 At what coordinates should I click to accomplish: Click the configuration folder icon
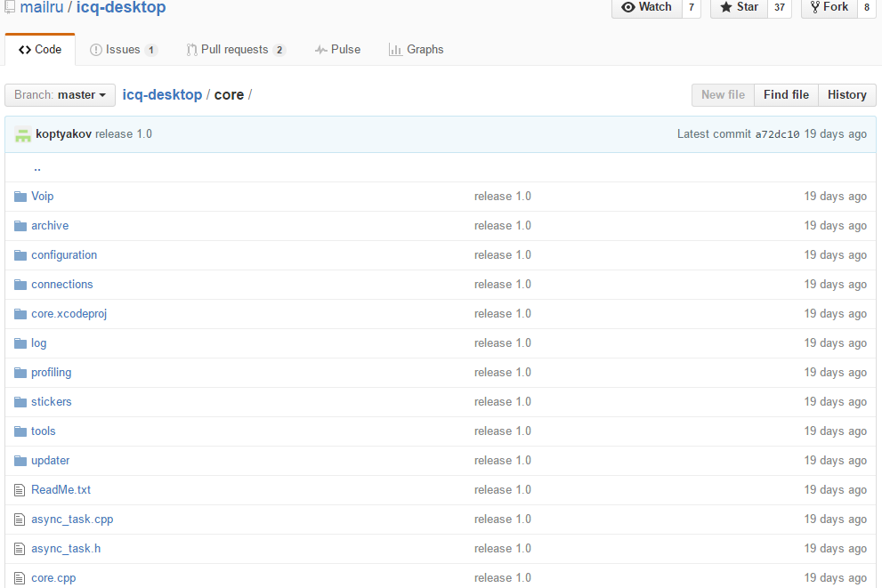tap(20, 255)
